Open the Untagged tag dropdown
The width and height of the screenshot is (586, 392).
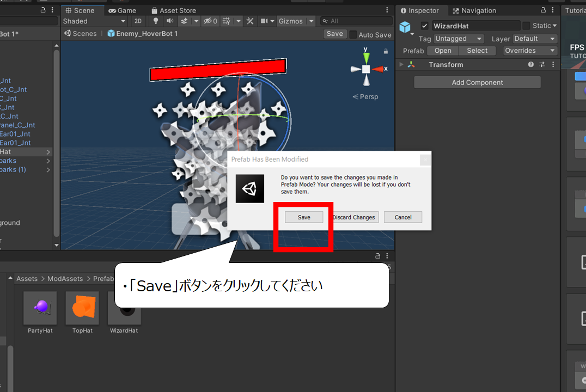pos(459,39)
